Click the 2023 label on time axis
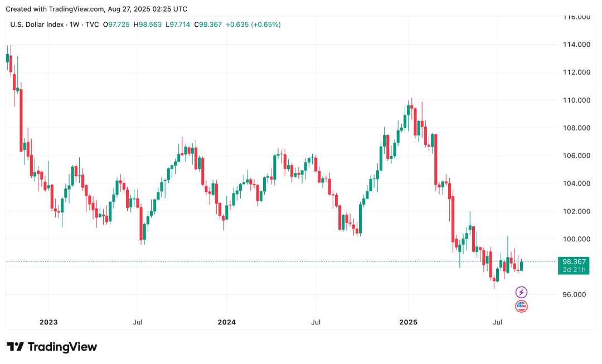Viewport: 602px width, 364px height. point(48,322)
